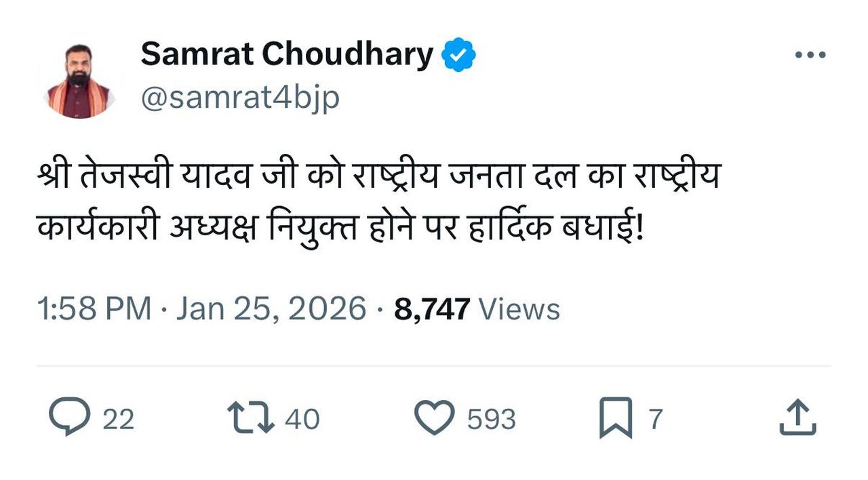This screenshot has height=480, width=868.
Task: Like the post with the heart icon
Action: [434, 418]
